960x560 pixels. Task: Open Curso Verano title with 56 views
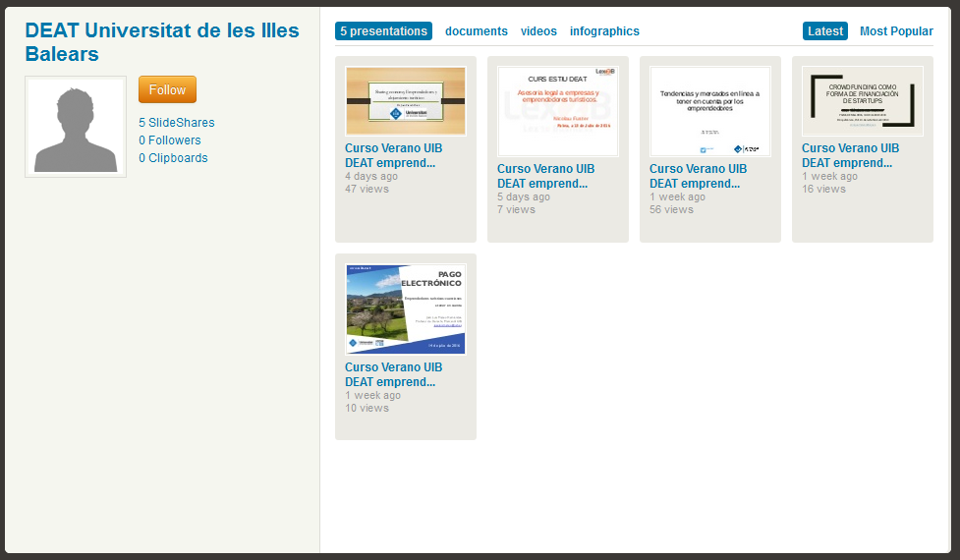(698, 176)
